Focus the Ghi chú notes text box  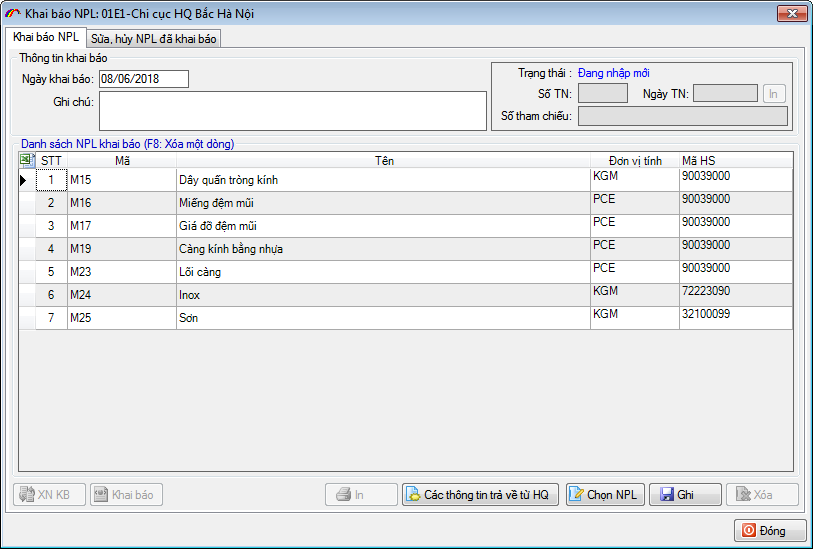pos(292,110)
